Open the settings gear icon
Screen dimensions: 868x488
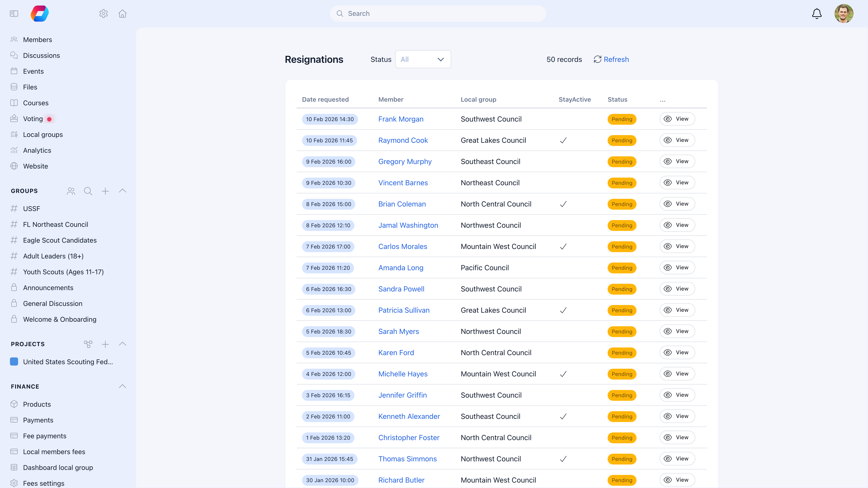(x=104, y=14)
